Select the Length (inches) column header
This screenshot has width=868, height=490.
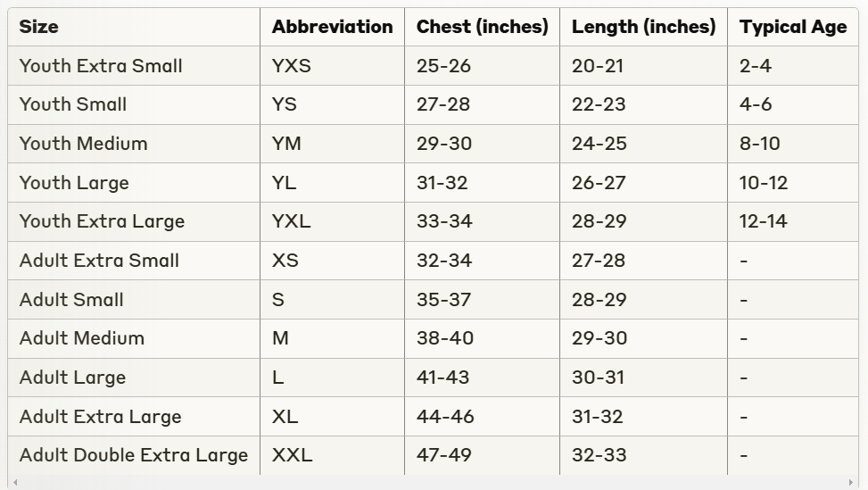(x=643, y=27)
